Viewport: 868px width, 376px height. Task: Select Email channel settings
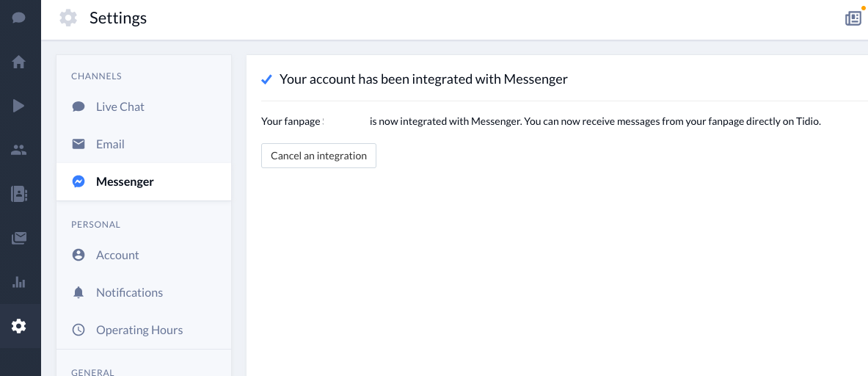tap(144, 144)
